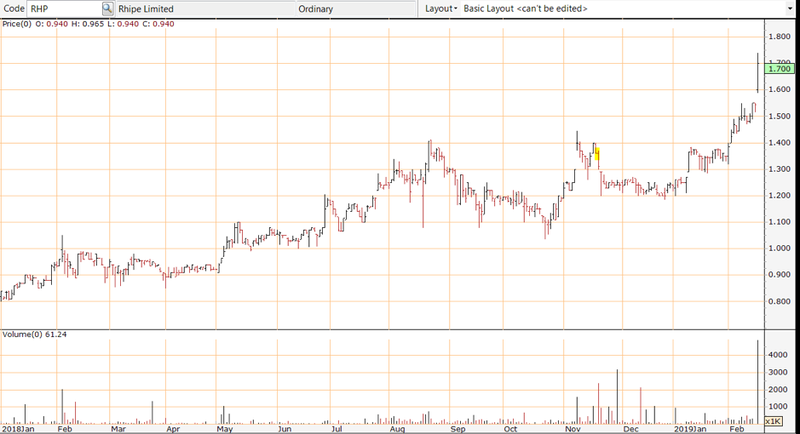Click the 1.700 current price label

[779, 68]
